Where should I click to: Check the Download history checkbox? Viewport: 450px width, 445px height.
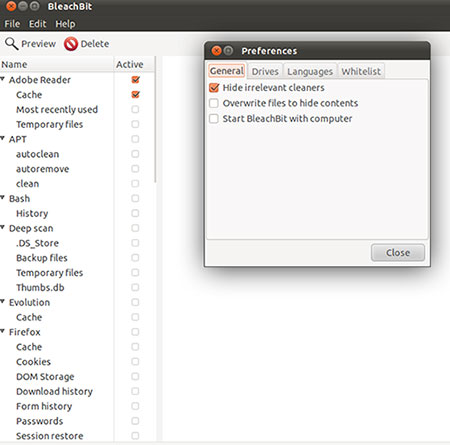135,391
